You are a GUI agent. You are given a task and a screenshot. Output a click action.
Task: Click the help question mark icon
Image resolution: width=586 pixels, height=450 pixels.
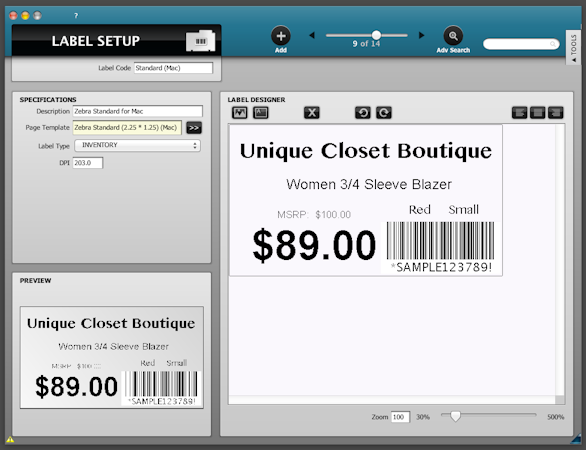point(76,15)
